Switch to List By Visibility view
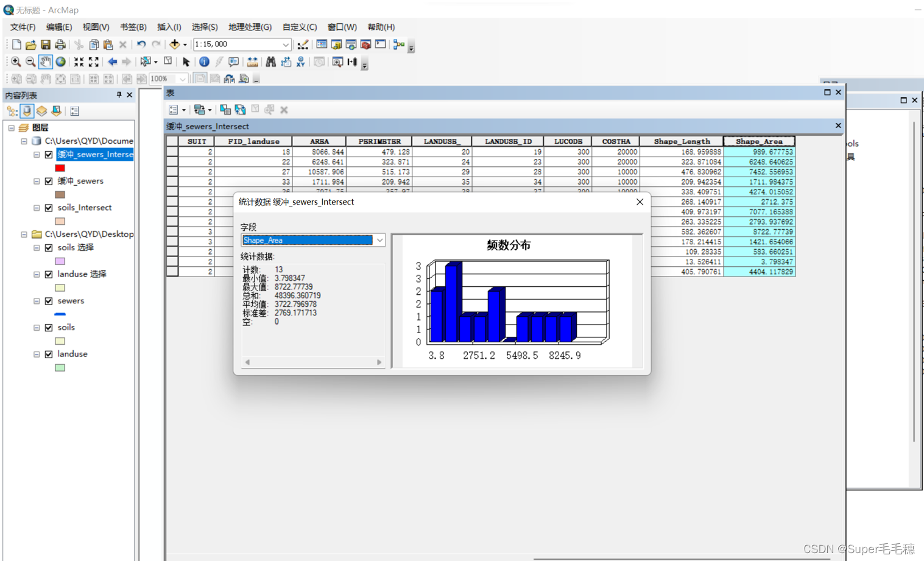 41,111
